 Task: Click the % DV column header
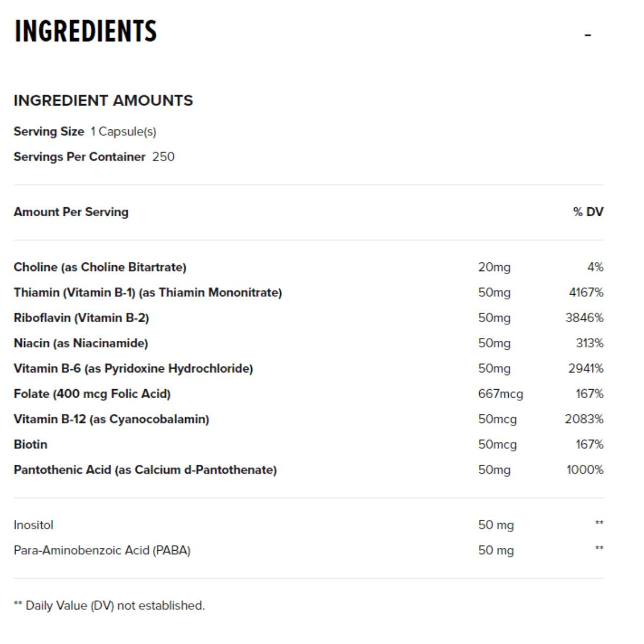click(x=588, y=212)
